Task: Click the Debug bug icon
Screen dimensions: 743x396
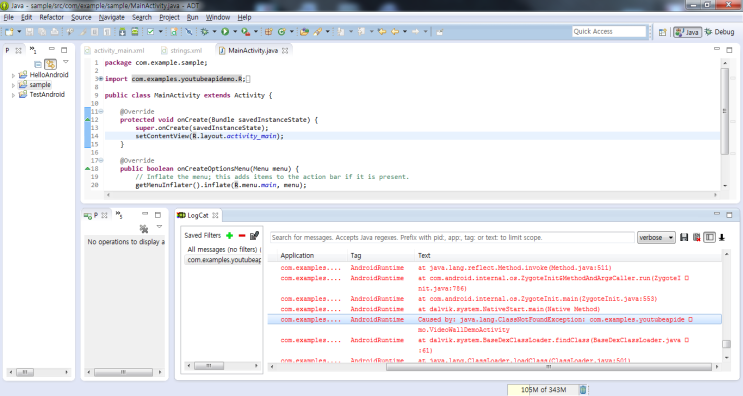Action: [205, 32]
